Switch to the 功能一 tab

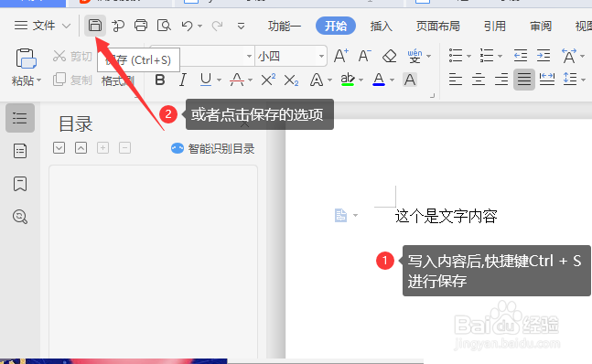[285, 26]
